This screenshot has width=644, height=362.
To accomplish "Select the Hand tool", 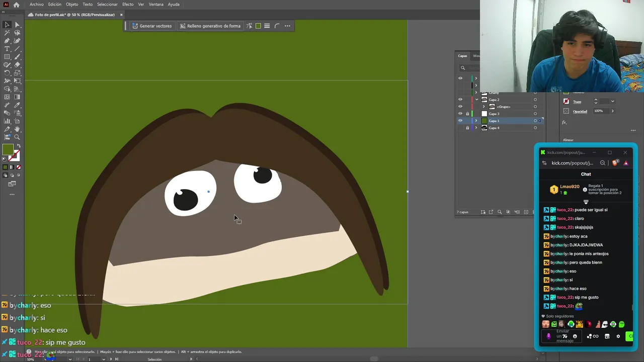I will point(17,129).
